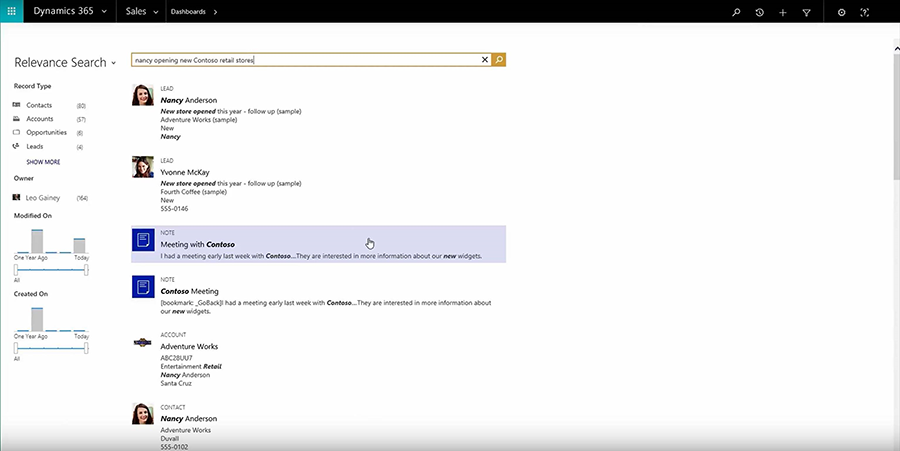Expand the Relevance Search dropdown arrow
Image resolution: width=900 pixels, height=451 pixels.
(x=114, y=63)
